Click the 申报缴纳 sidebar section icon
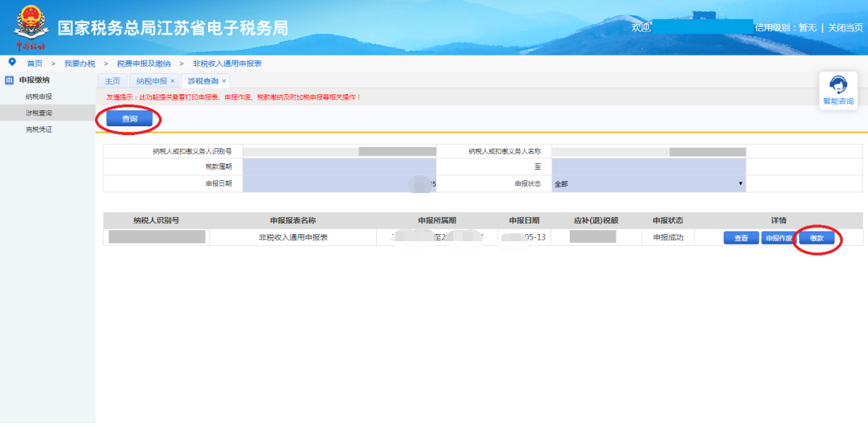 click(x=10, y=80)
